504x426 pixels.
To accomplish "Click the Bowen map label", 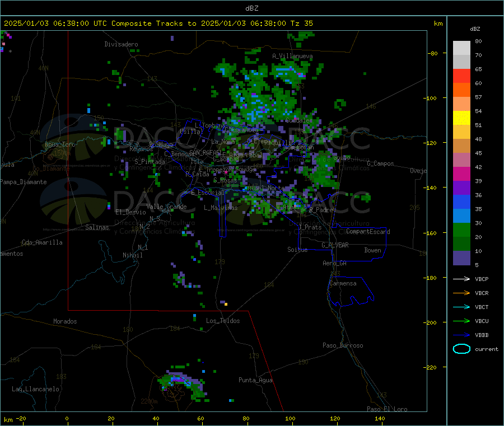I will 372,250.
